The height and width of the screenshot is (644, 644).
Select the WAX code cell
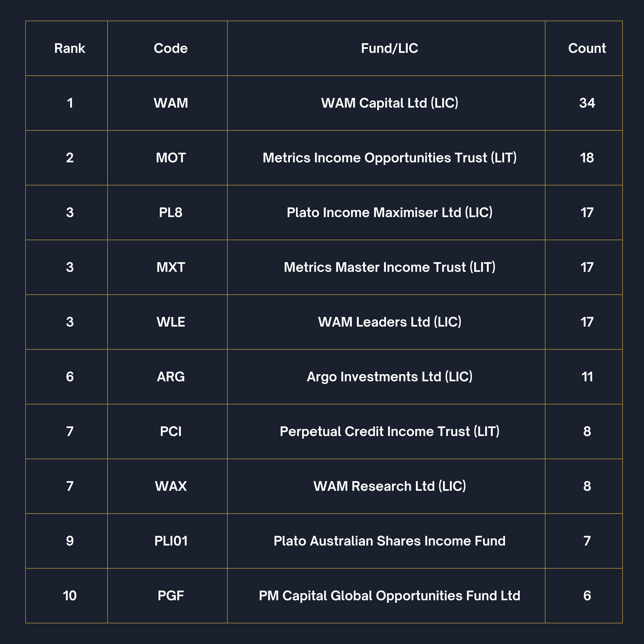(x=171, y=486)
